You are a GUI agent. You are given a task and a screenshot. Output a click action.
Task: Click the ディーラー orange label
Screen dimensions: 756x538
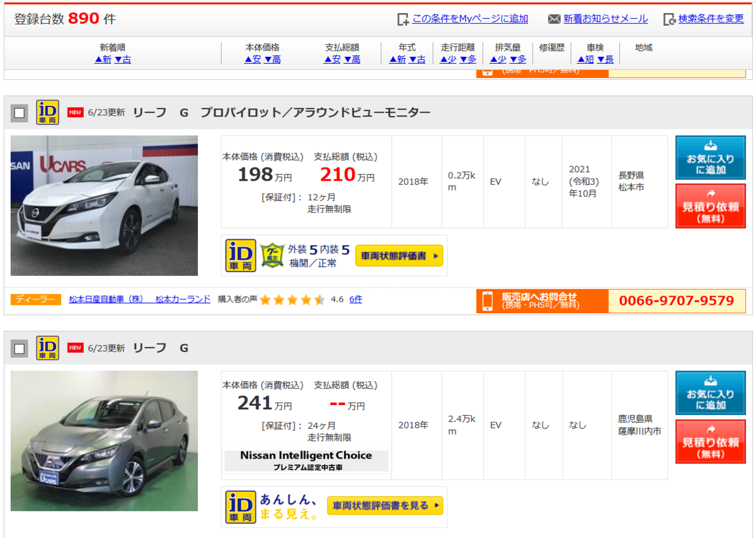pos(36,300)
